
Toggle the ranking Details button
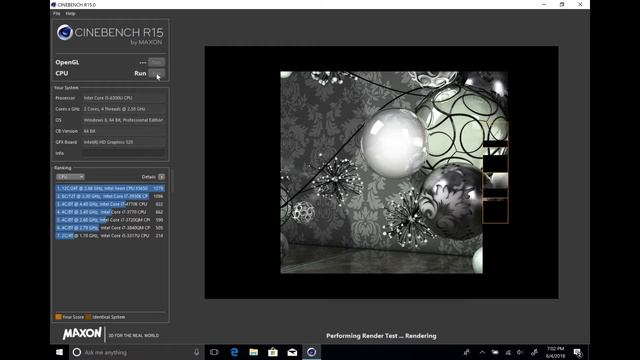(x=162, y=177)
